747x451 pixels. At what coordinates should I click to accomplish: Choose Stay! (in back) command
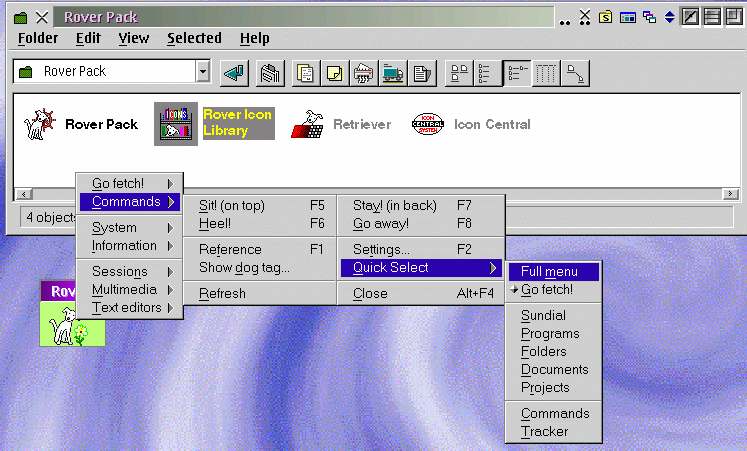421,206
